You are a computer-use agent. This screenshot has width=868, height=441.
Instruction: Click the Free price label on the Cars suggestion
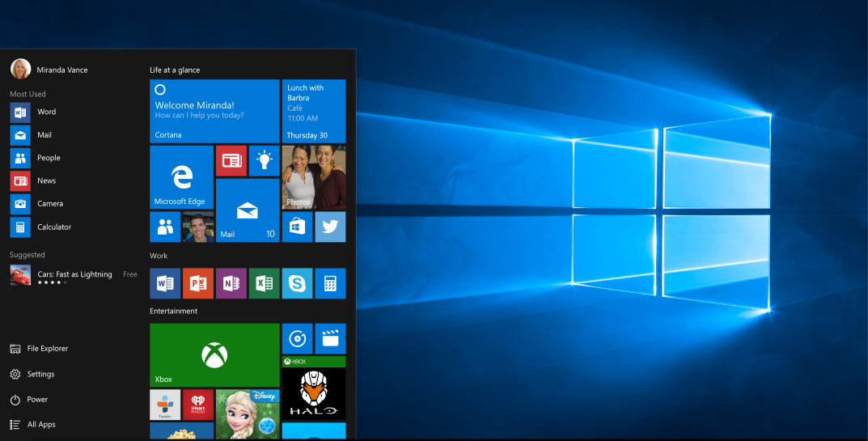130,274
